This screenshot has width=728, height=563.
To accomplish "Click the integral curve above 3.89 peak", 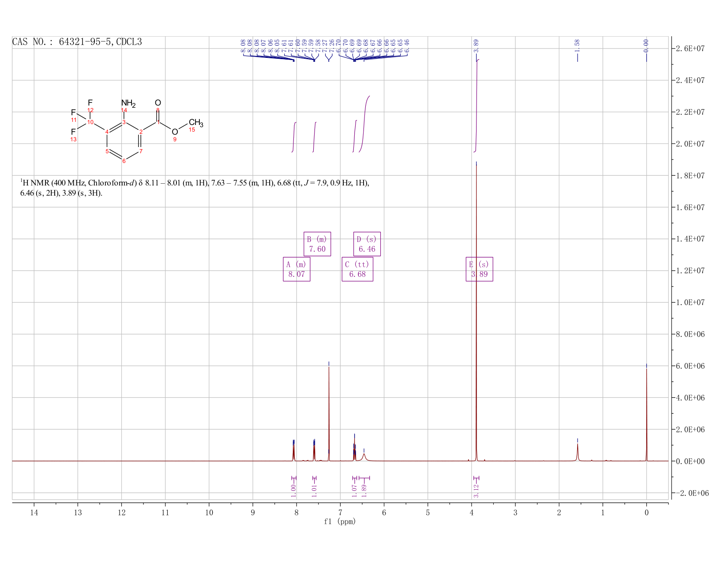I will [x=477, y=105].
